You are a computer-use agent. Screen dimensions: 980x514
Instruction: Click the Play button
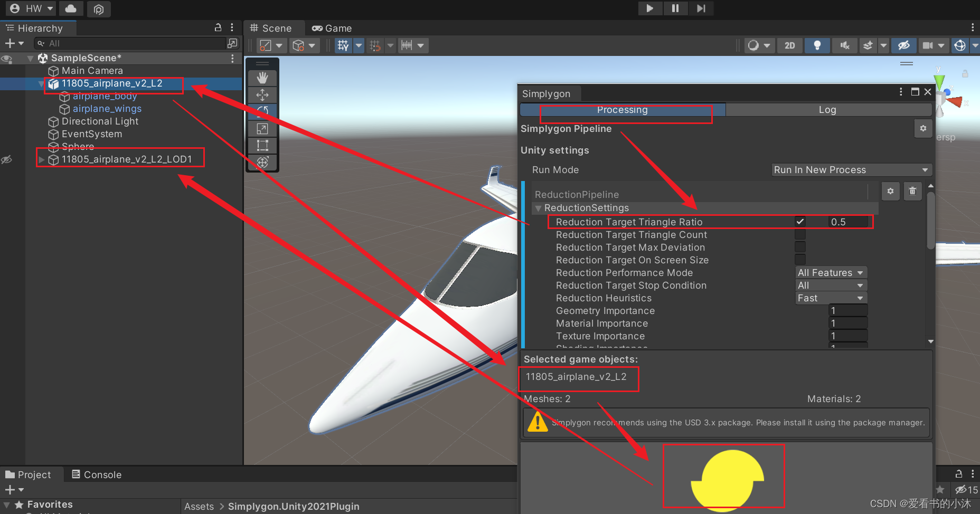click(x=650, y=8)
